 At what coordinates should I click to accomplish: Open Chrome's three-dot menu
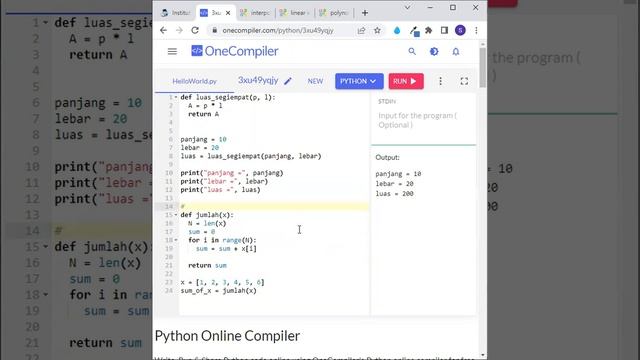point(476,30)
